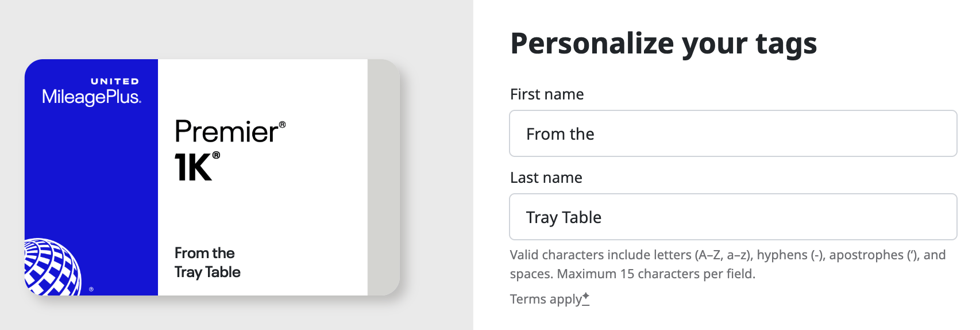
Task: Click the "First name" field label
Action: pos(547,94)
